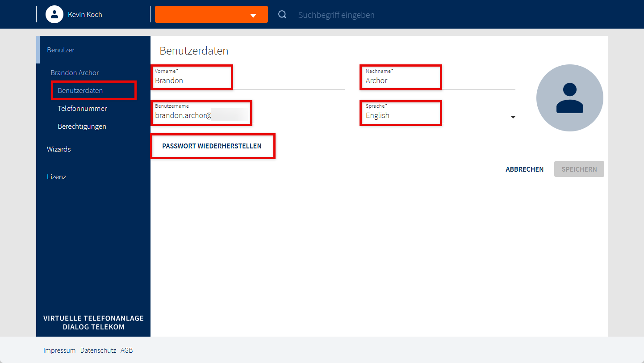The height and width of the screenshot is (363, 644).
Task: Click the Speichern button
Action: 579,169
